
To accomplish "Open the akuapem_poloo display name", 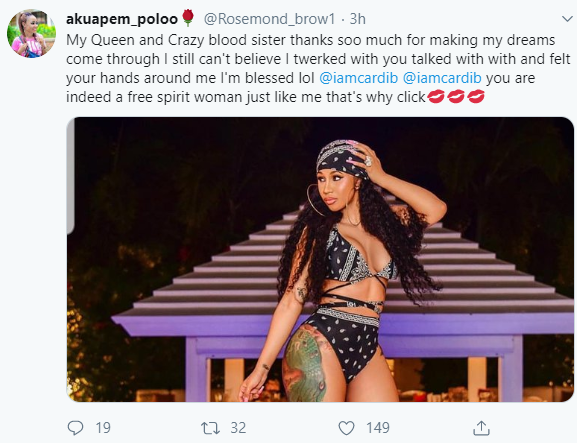I will pyautogui.click(x=122, y=19).
